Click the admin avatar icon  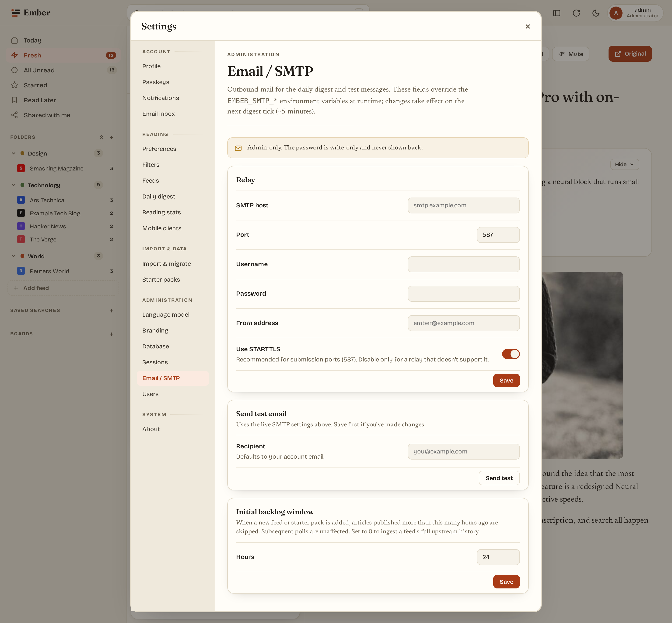(616, 13)
